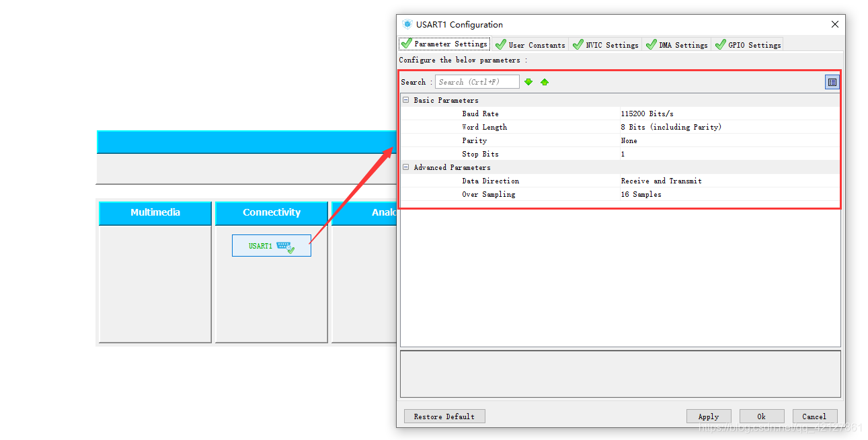The width and height of the screenshot is (868, 440).
Task: Select the Stop Bits parameter label
Action: click(x=480, y=154)
